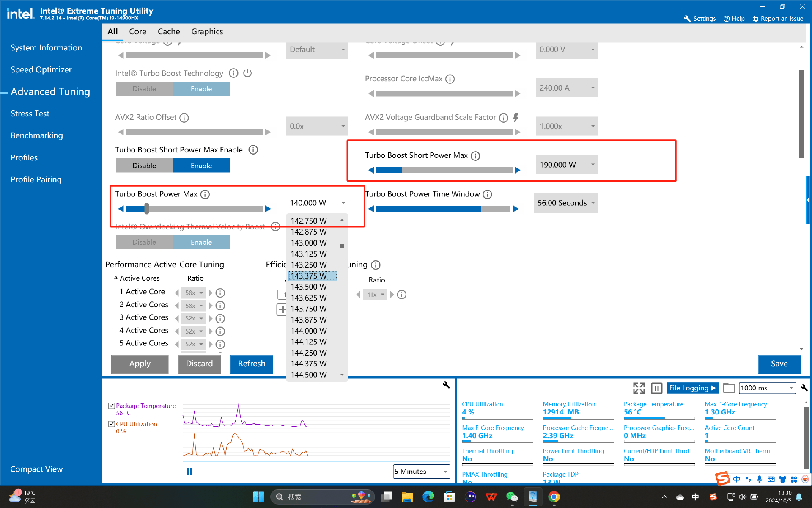
Task: Uncheck CPU Utilization graph checkbox
Action: click(x=112, y=424)
